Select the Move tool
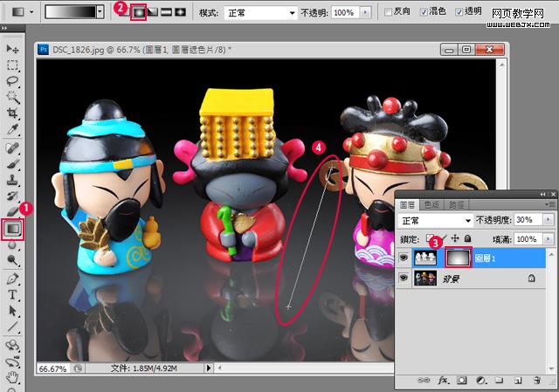559x392 pixels. coord(12,49)
